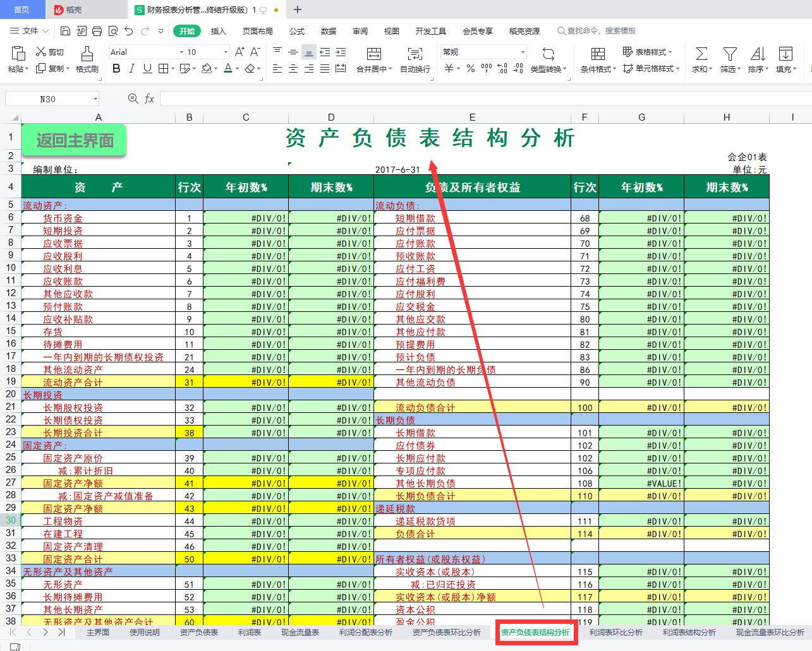Apply the font color A swatch
The image size is (812, 651).
(x=227, y=68)
